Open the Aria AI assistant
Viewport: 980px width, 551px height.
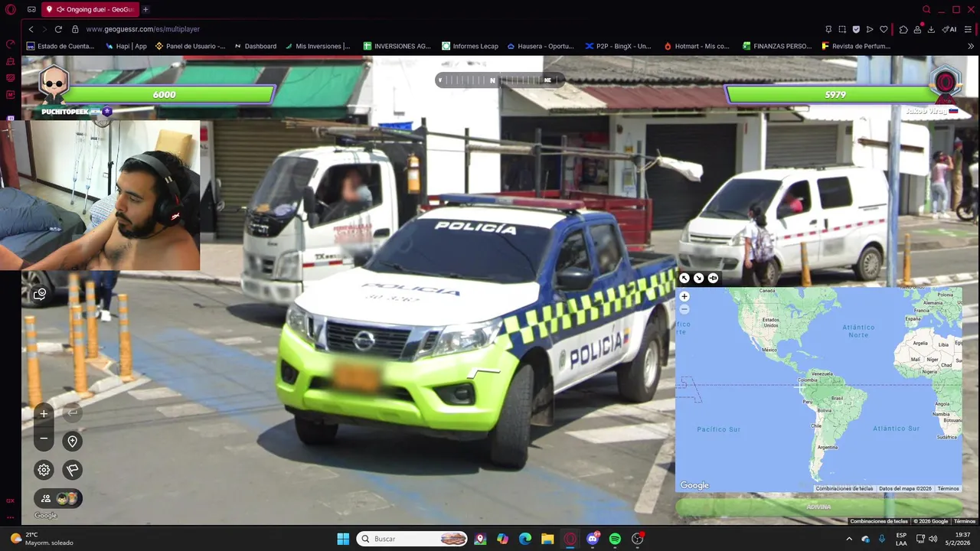949,29
